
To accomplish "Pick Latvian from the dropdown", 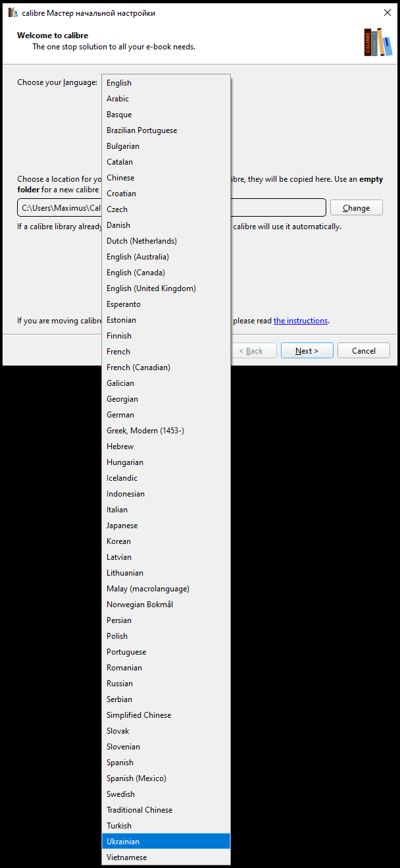I will 166,557.
